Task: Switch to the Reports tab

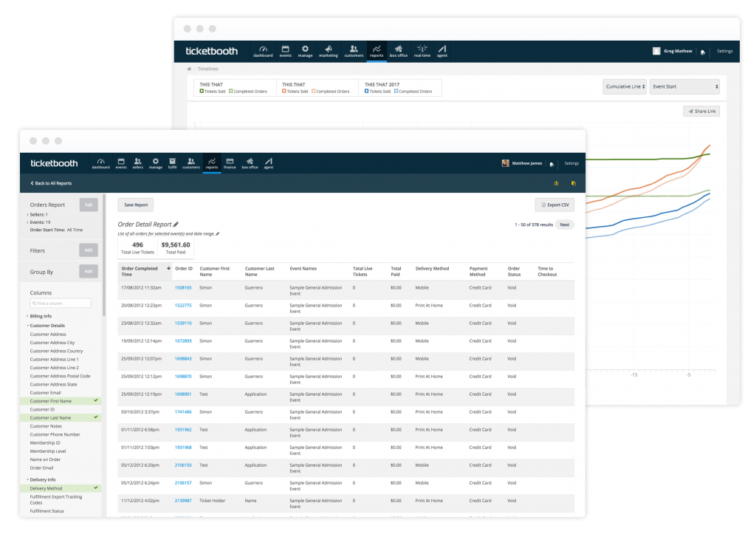Action: tap(212, 162)
